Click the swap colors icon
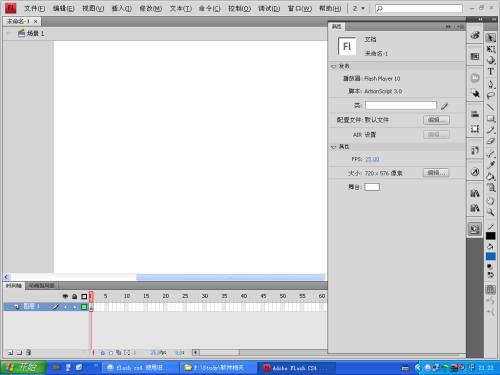Screen dimensions: 500x375 [491, 275]
